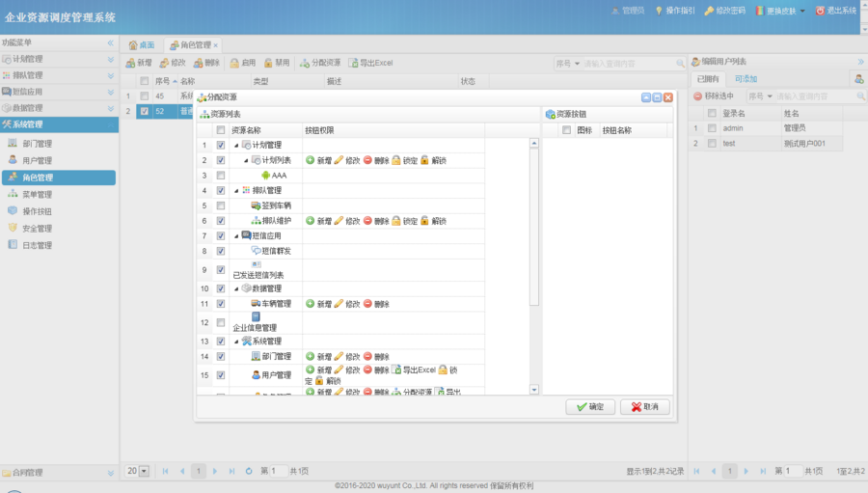Collapse the 短信应用 tree node
Screen dimensions: 868x493
[236, 236]
